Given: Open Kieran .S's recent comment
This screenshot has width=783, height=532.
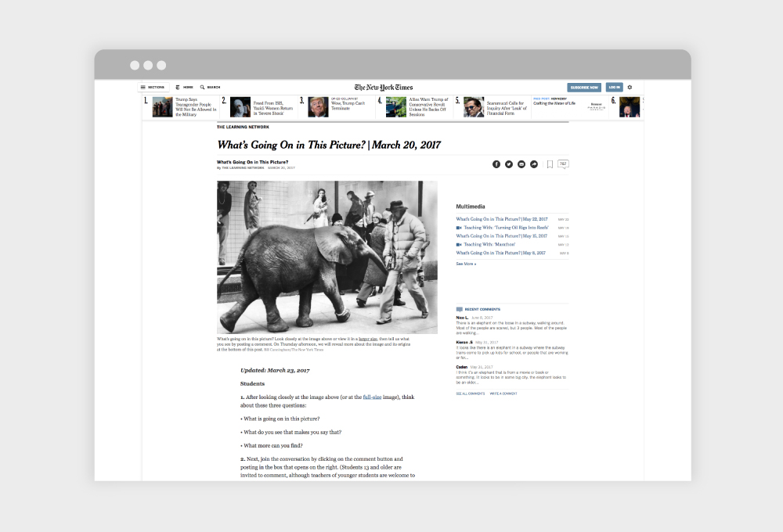Looking at the screenshot, I should point(512,350).
